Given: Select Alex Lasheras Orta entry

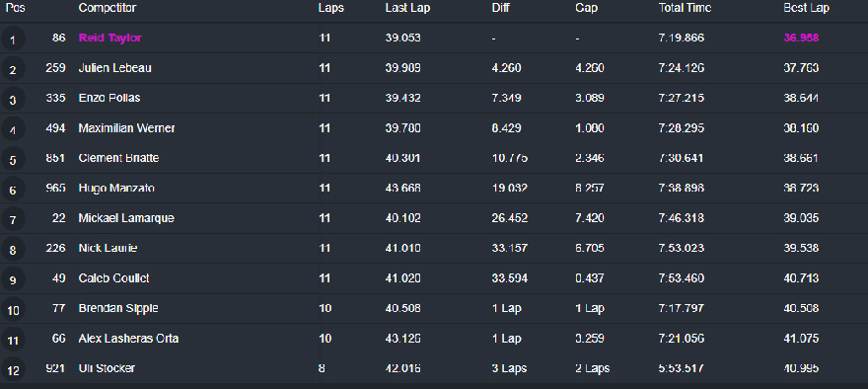Looking at the screenshot, I should tap(128, 338).
